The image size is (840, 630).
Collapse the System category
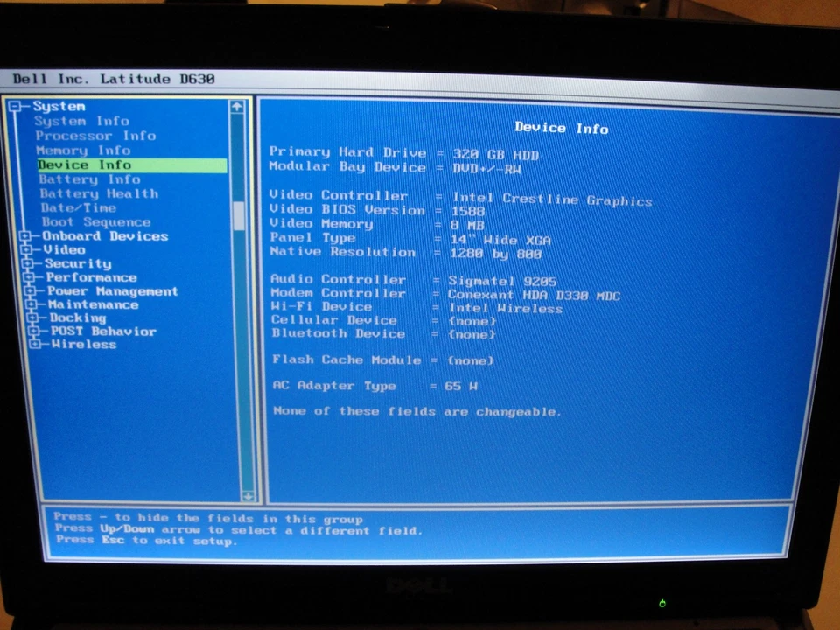(x=17, y=106)
